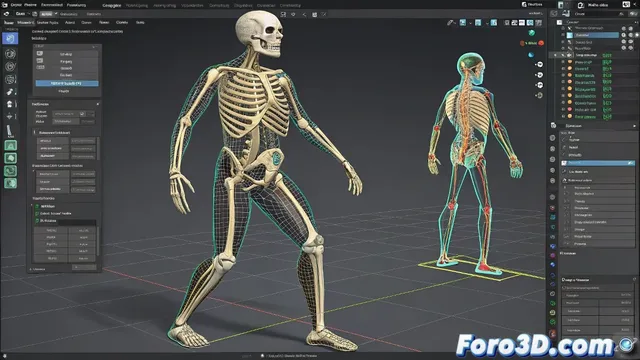Expand the outliner row with white arrow
The width and height of the screenshot is (640, 360).
[x=555, y=55]
